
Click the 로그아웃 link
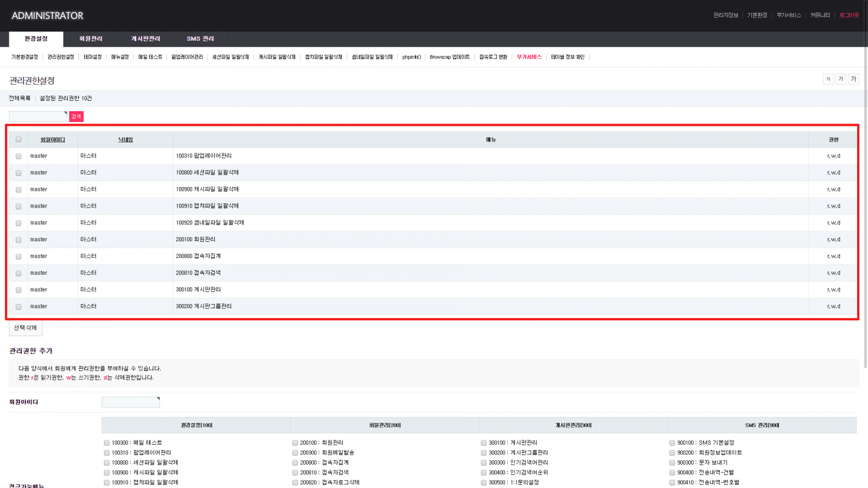coord(849,15)
